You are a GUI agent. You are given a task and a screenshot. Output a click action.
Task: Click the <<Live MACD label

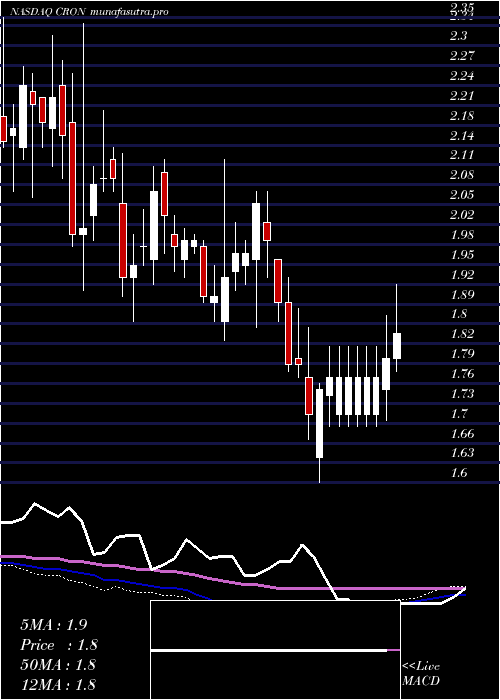(x=421, y=674)
